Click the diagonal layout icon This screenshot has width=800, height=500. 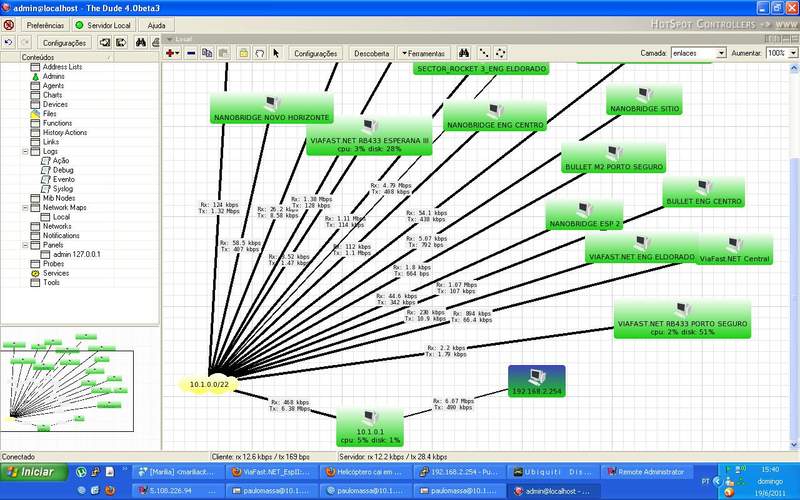[x=484, y=53]
